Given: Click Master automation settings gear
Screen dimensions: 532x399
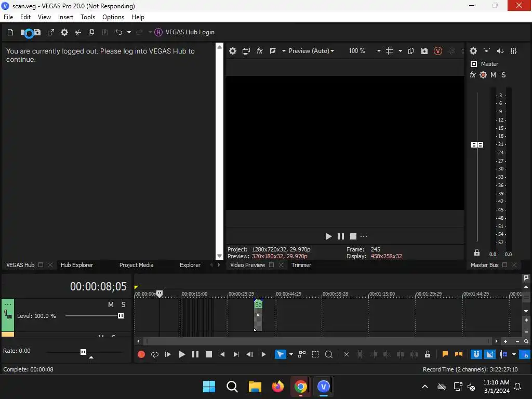Looking at the screenshot, I should coord(483,75).
